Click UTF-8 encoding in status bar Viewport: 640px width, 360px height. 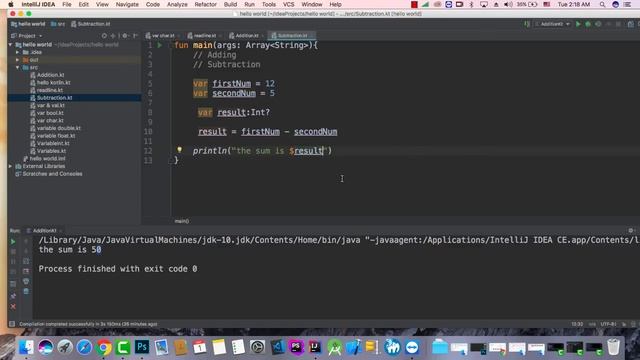[608, 324]
